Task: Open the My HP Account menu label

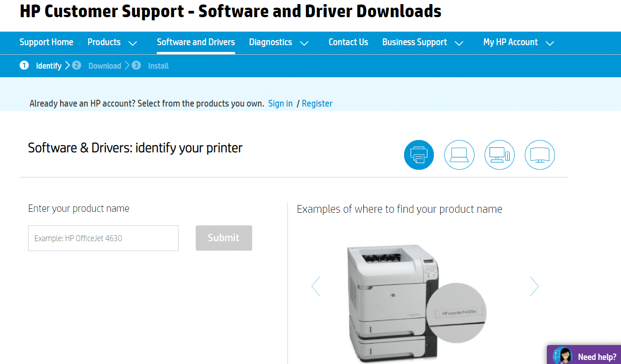Action: coord(511,42)
